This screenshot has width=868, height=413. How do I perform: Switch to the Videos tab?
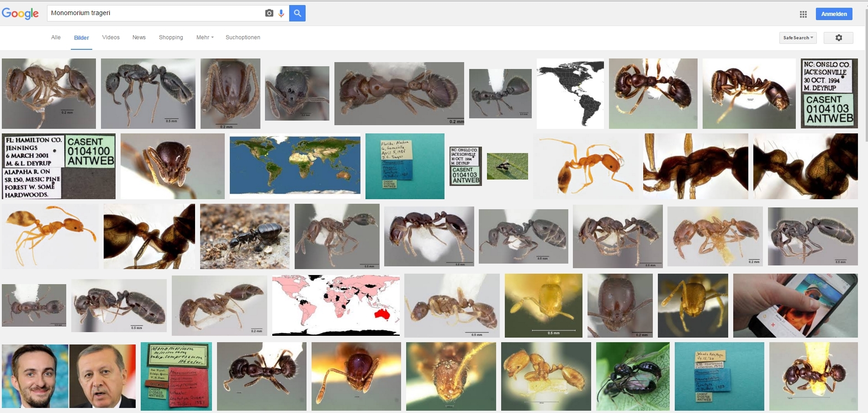[x=111, y=37]
